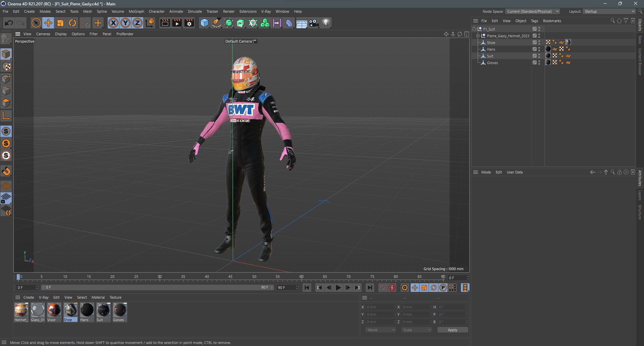
Task: Open the Simulate menu
Action: (x=195, y=11)
